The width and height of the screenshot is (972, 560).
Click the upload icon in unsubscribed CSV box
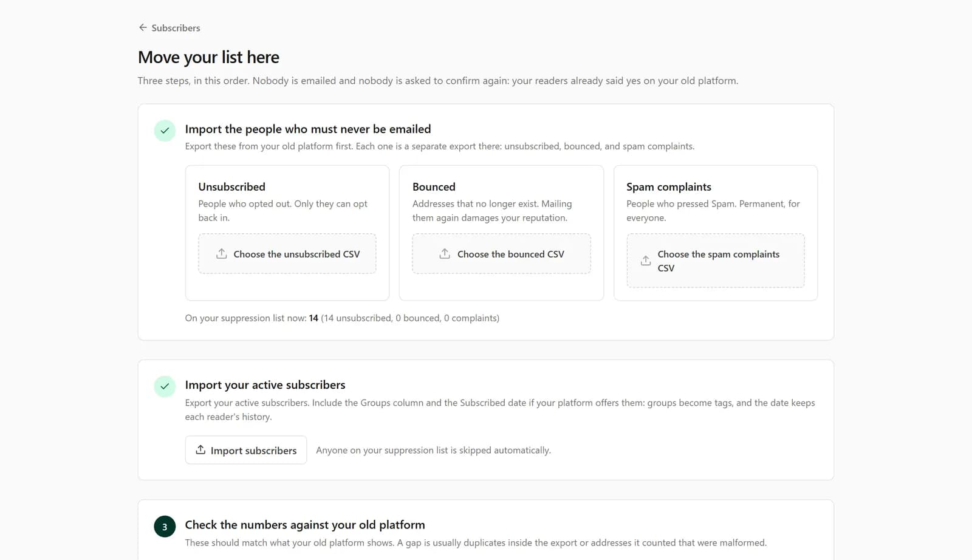(x=222, y=254)
